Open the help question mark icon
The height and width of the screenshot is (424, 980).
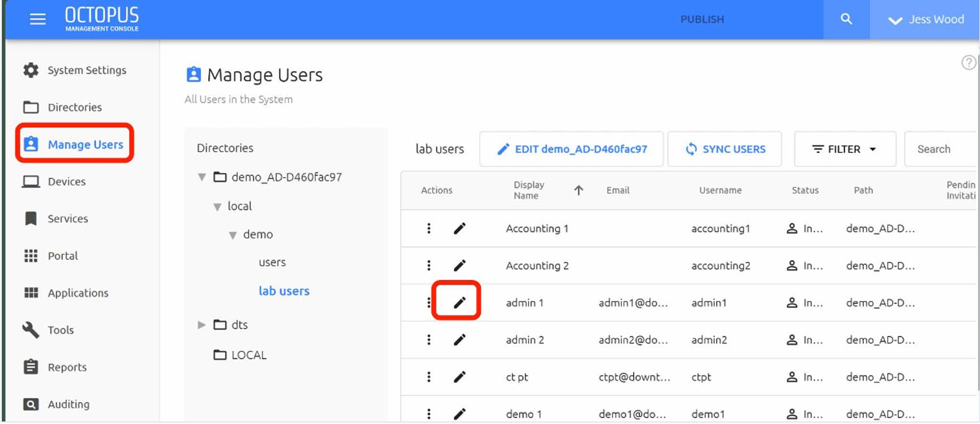968,62
